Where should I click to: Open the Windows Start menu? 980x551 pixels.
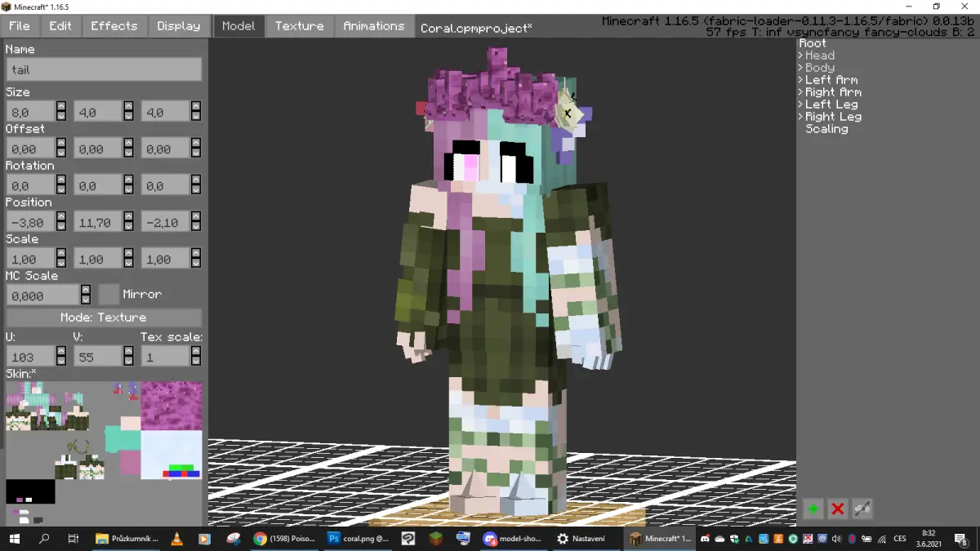coord(15,539)
